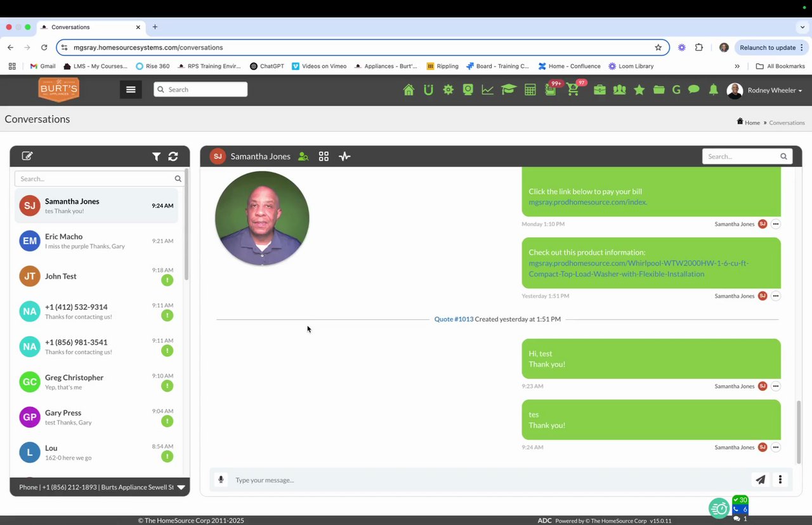Open options menu for the 9:23 AM message
Viewport: 812px width, 525px height.
(775, 386)
